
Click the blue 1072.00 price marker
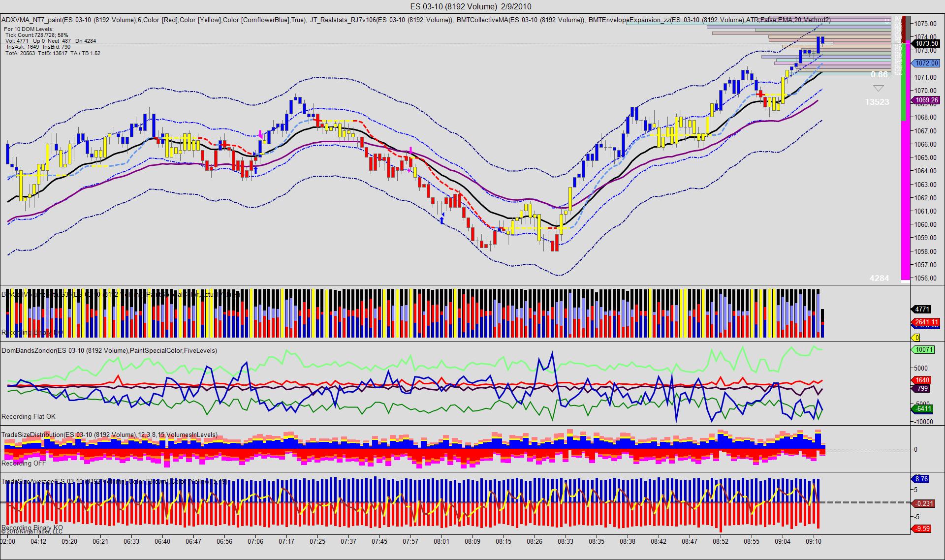tap(926, 63)
